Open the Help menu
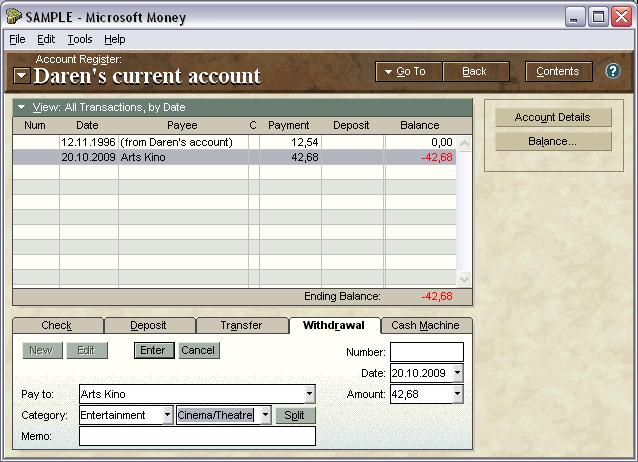638x462 pixels. pos(115,39)
